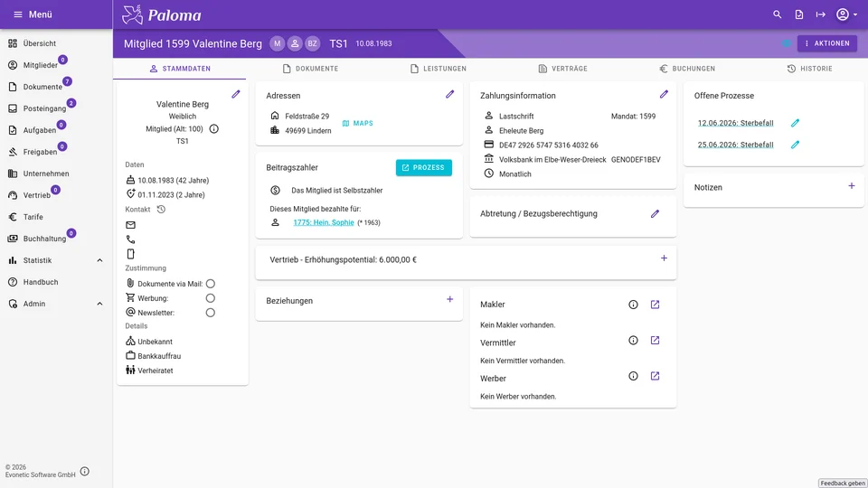Open address in Maps
868x488 pixels.
coord(358,124)
